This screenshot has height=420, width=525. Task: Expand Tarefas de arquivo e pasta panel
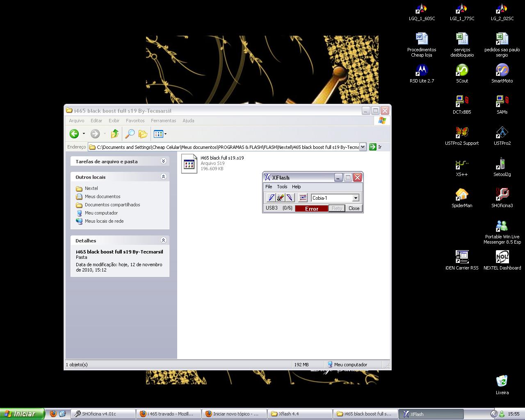(163, 161)
